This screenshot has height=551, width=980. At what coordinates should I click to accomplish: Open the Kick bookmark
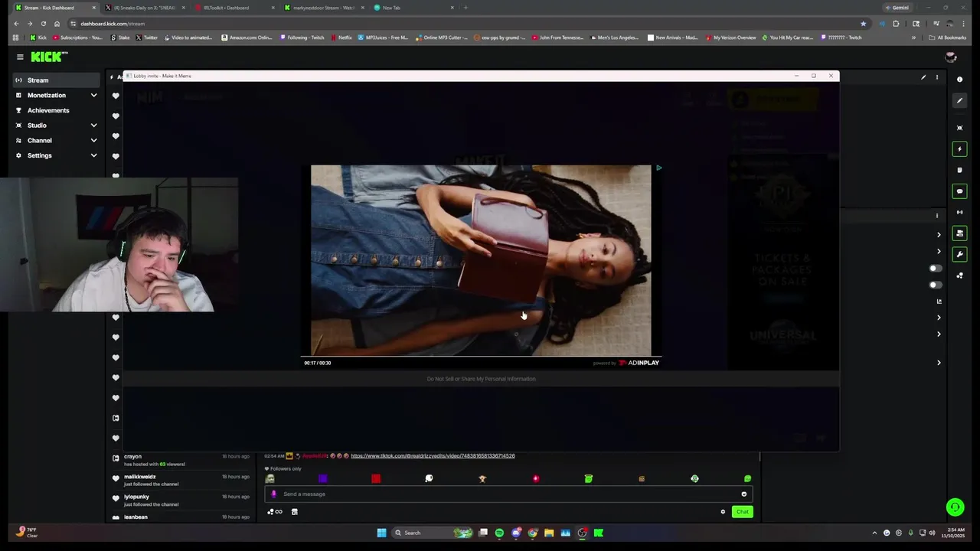38,37
